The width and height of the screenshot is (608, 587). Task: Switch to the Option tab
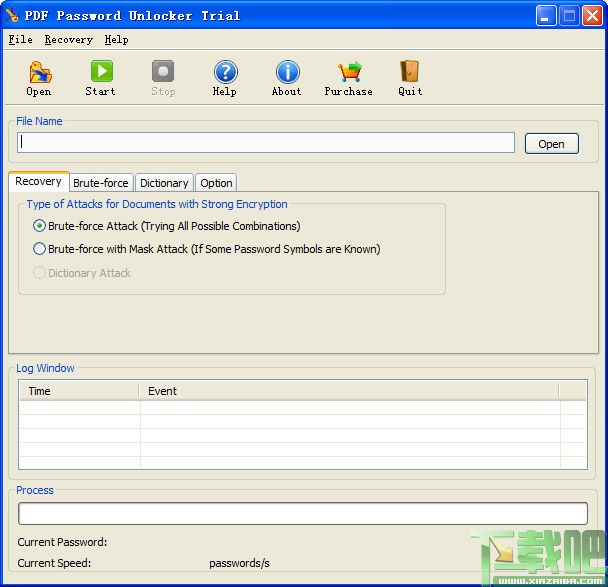click(x=216, y=183)
